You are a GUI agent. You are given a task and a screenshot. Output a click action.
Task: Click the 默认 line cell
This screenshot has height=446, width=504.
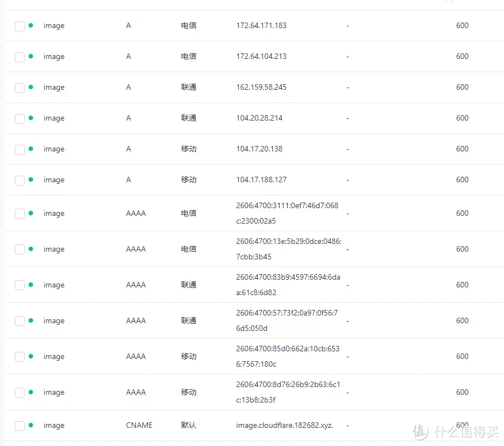pos(189,425)
